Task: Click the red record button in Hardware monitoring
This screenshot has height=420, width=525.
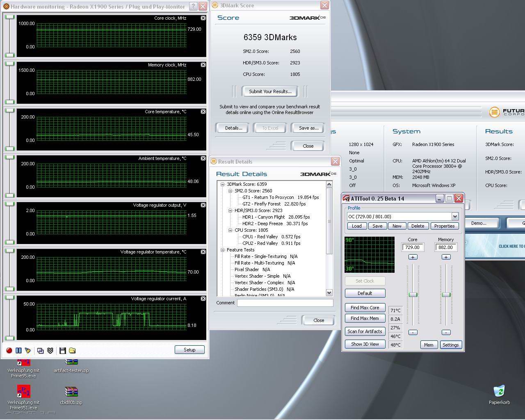Action: pos(9,350)
